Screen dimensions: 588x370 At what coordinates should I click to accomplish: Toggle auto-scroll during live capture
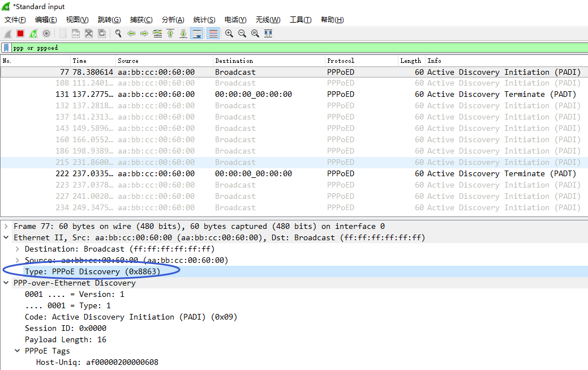coord(197,33)
